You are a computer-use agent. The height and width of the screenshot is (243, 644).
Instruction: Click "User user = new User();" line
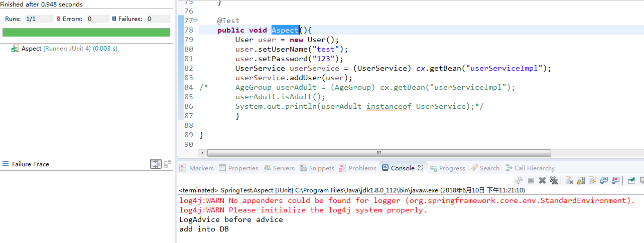click(x=287, y=40)
